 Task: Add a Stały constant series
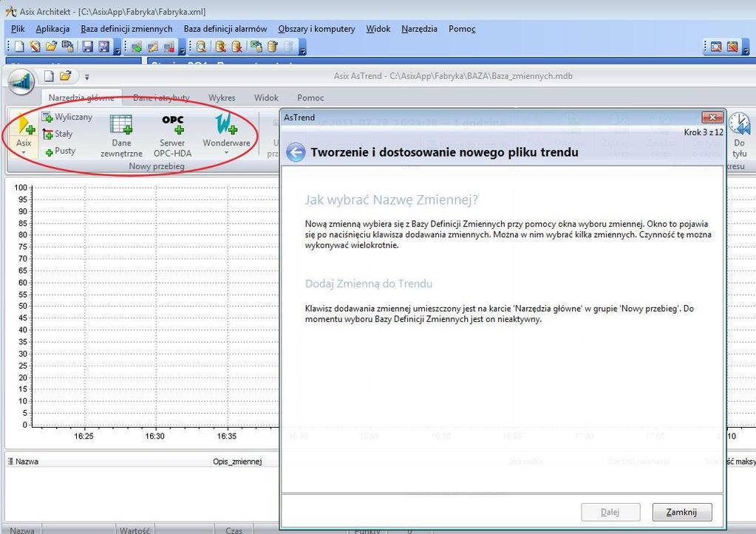tap(58, 134)
